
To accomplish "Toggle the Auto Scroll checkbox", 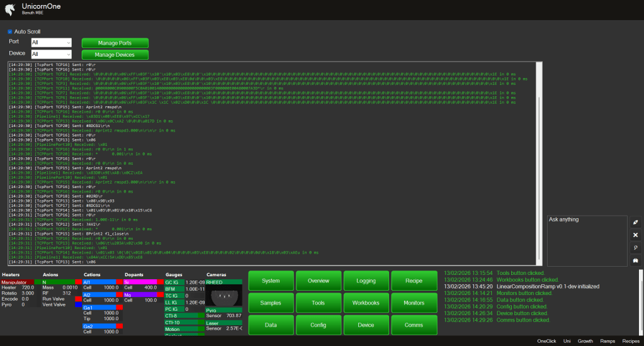I will [x=10, y=31].
